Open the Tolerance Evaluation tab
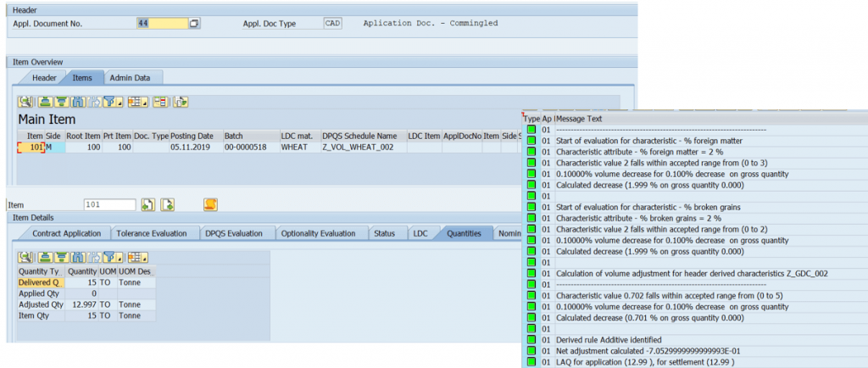Image resolution: width=868 pixels, height=368 pixels. (152, 233)
